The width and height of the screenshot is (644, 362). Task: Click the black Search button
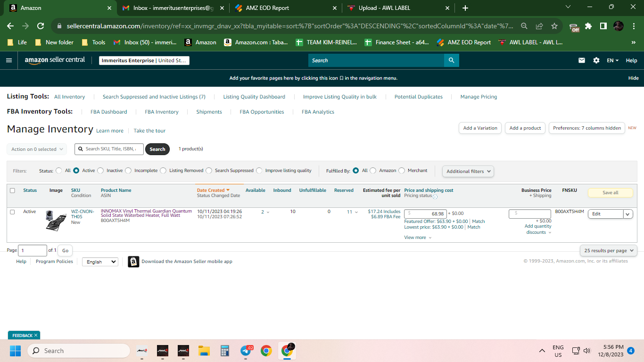click(x=157, y=149)
